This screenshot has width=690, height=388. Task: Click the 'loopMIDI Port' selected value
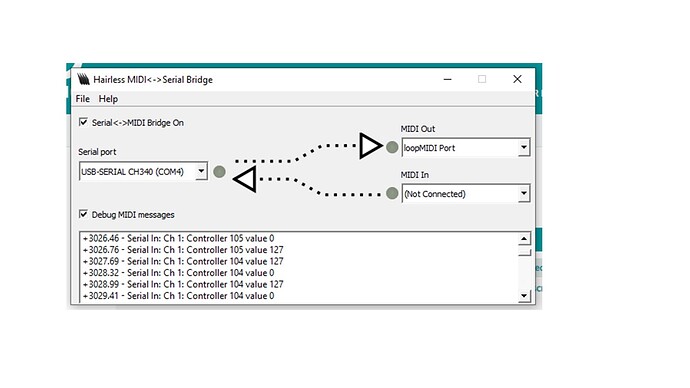pyautogui.click(x=429, y=148)
